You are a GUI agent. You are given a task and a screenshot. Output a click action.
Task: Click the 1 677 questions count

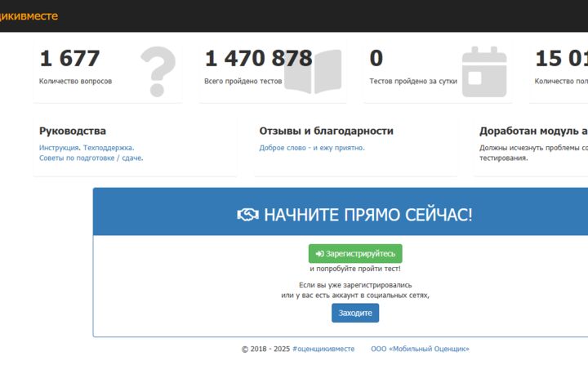click(69, 58)
